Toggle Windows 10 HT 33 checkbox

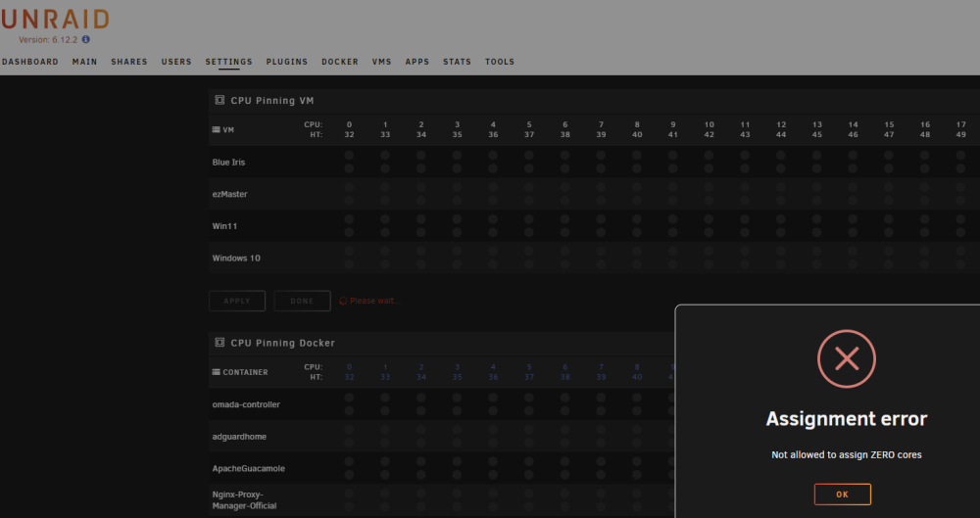pos(385,263)
